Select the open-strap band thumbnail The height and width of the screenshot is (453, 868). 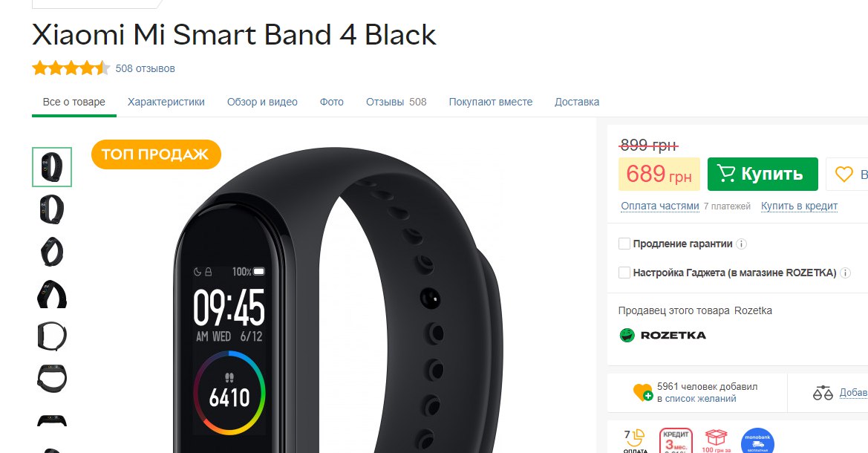52,336
